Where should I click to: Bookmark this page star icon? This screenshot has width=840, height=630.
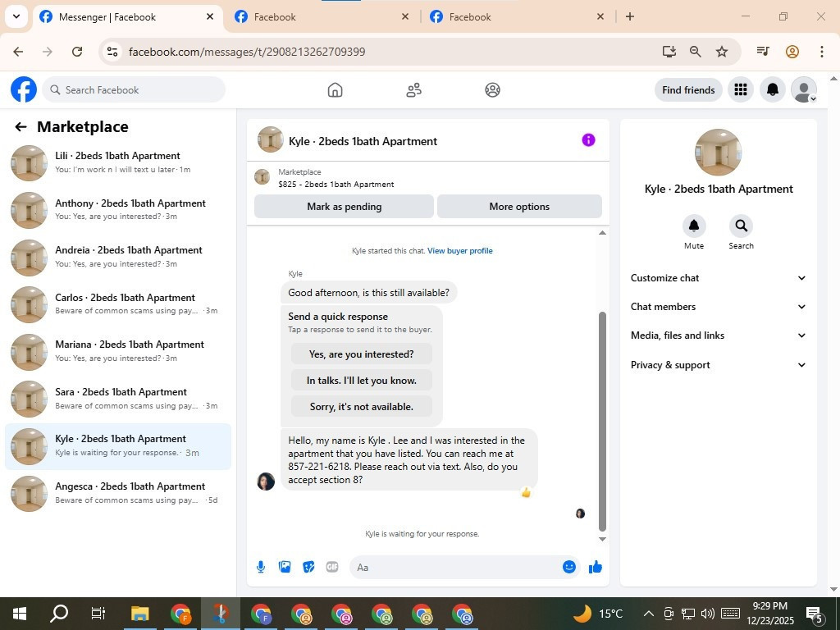point(722,52)
